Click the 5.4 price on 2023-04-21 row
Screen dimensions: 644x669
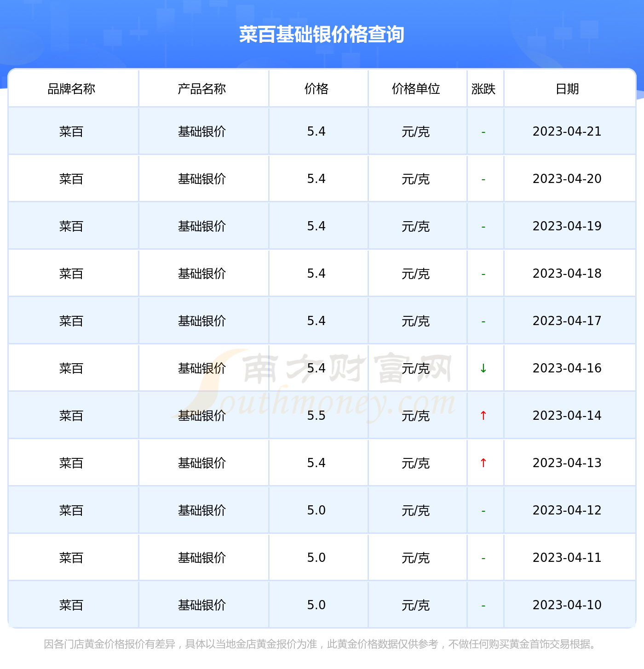[316, 132]
